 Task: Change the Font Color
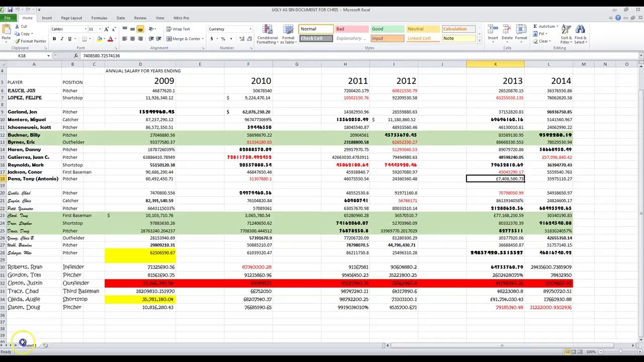(110, 38)
